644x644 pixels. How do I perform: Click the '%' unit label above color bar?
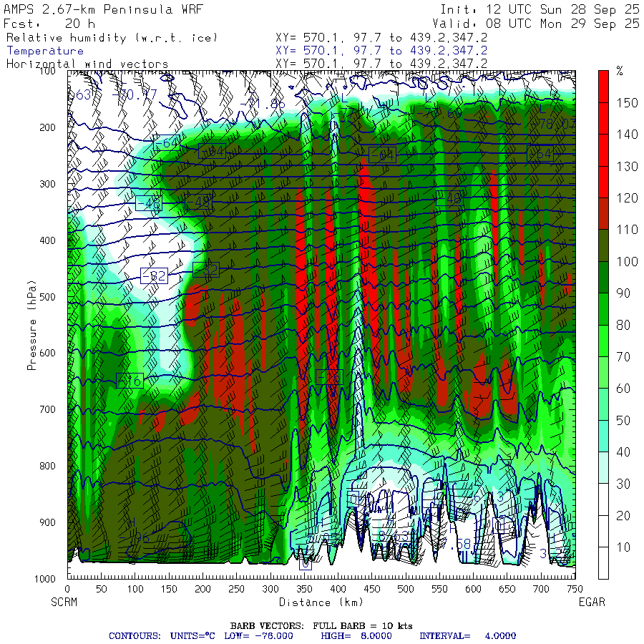(x=620, y=71)
